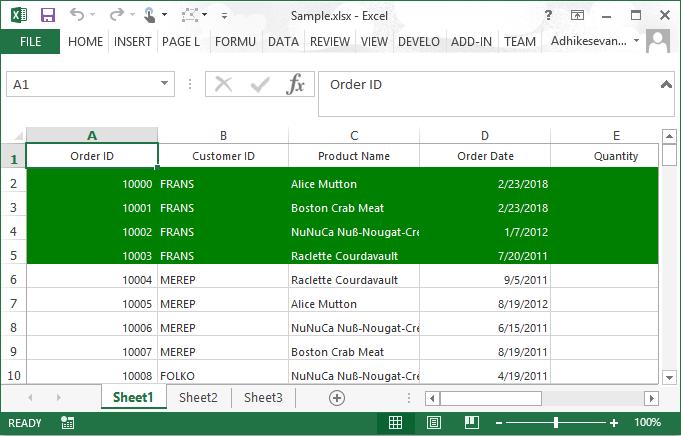Select the Customer ID header cell
The width and height of the screenshot is (681, 436).
tap(223, 156)
